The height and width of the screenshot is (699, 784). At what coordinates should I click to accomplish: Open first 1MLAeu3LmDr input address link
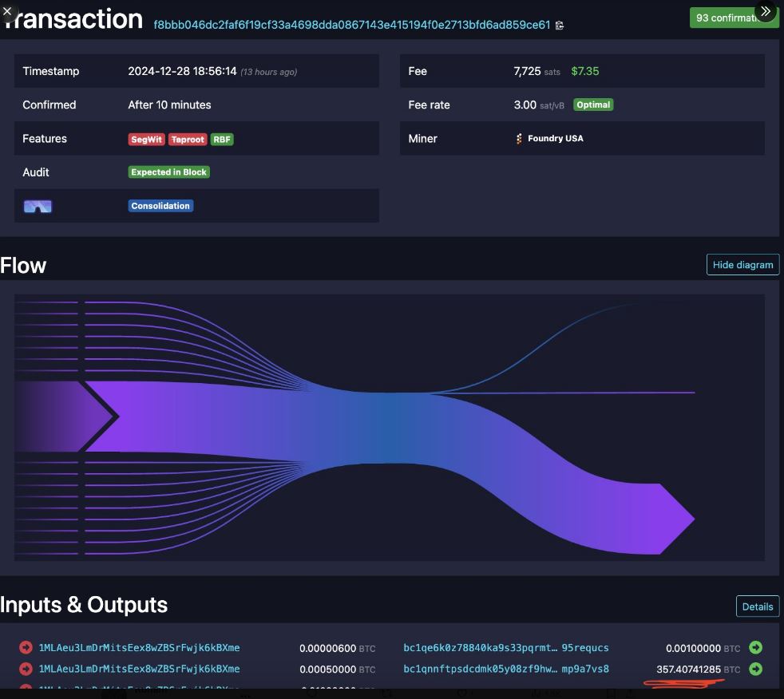[x=139, y=648]
